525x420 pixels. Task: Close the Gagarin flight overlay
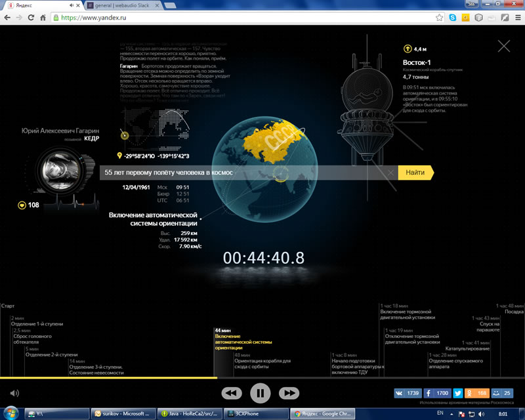click(503, 46)
